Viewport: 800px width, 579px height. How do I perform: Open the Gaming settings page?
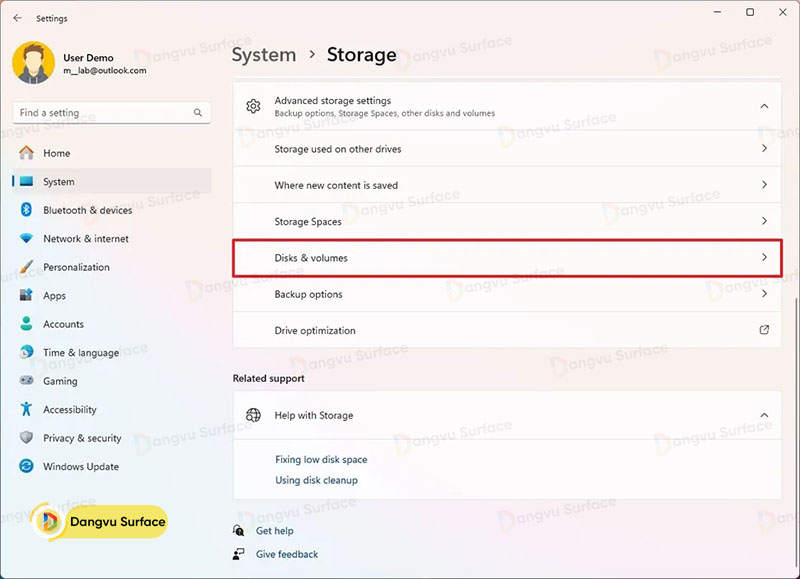[x=60, y=381]
